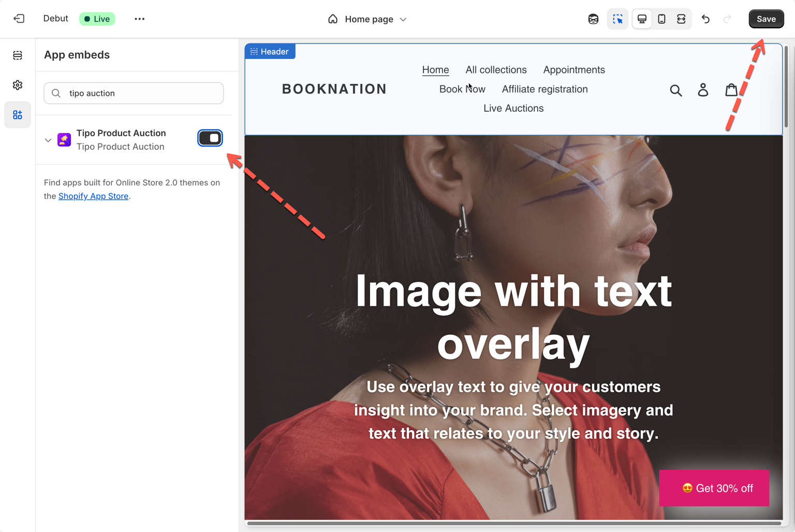Click the undo arrow icon
The height and width of the screenshot is (532, 795).
[705, 19]
